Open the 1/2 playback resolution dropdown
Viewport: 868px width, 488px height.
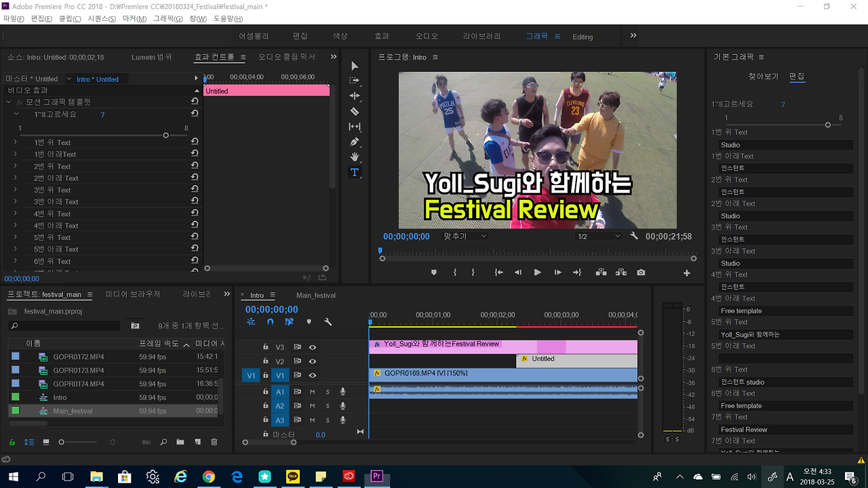point(598,237)
